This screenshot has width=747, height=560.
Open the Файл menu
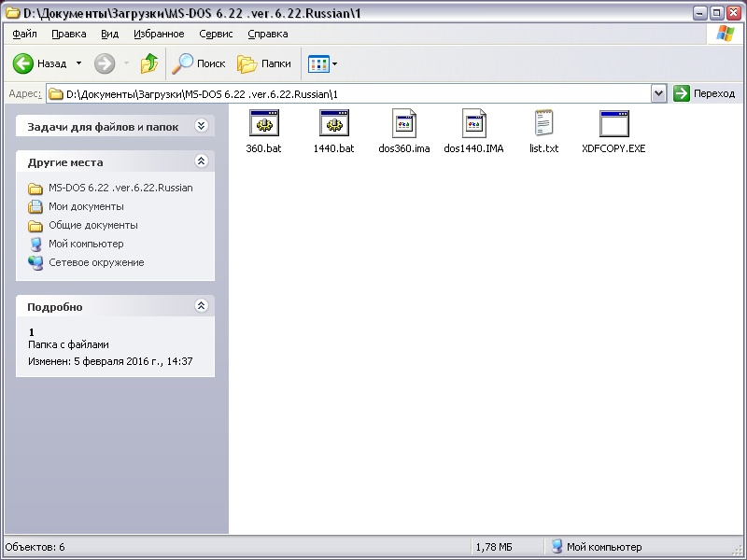pos(25,34)
